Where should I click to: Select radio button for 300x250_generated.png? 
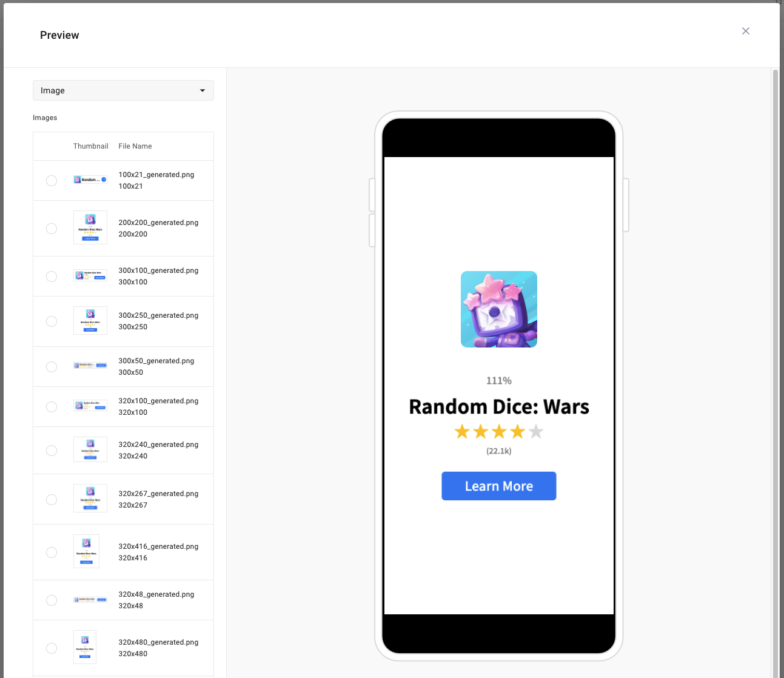[52, 321]
